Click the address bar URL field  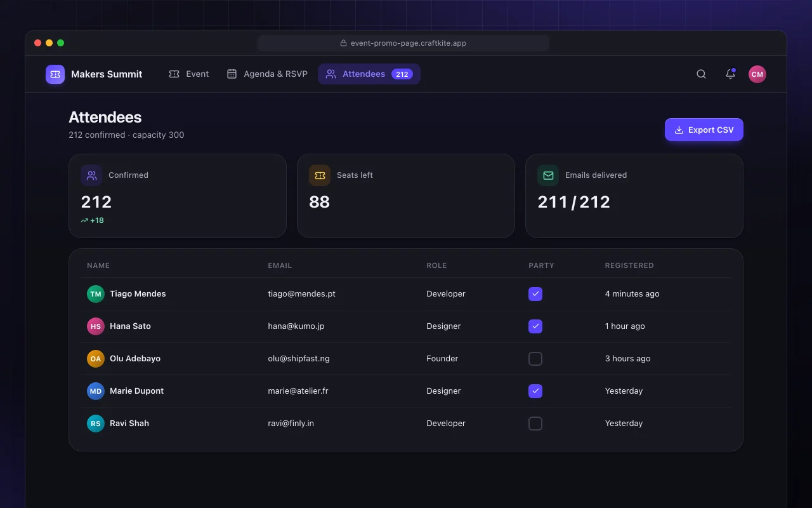click(403, 43)
